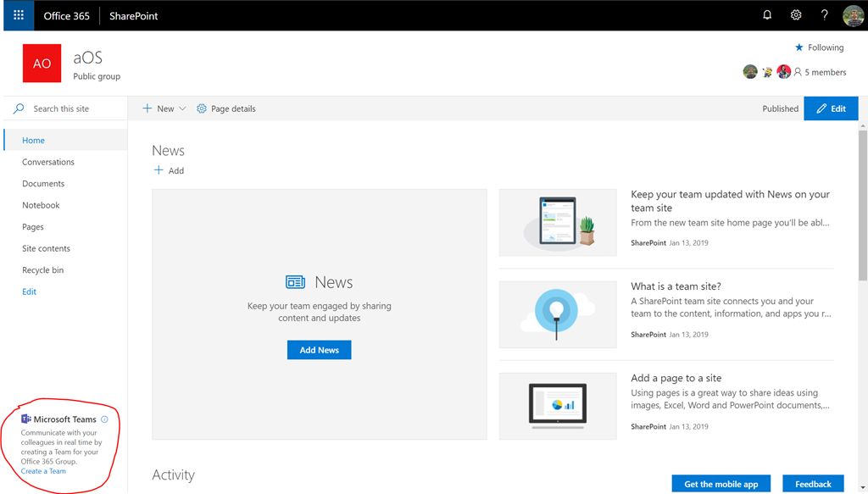Click the scrollbar up arrow
The image size is (868, 494).
point(863,126)
